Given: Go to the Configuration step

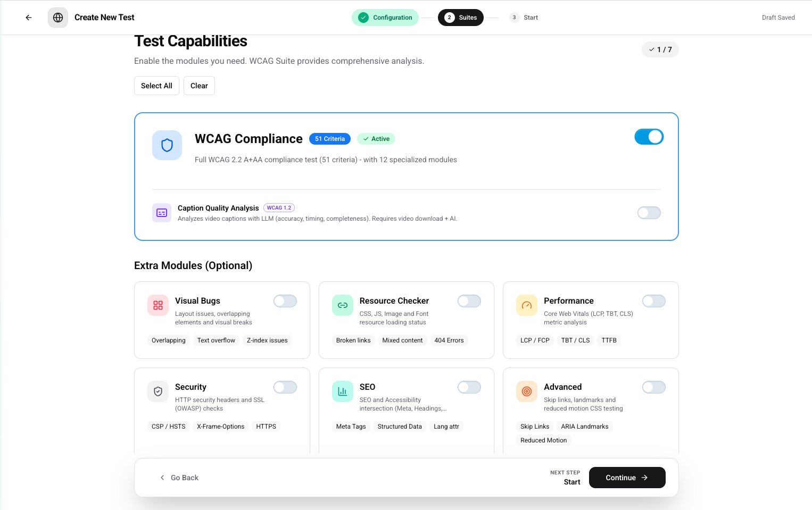Looking at the screenshot, I should pos(385,17).
